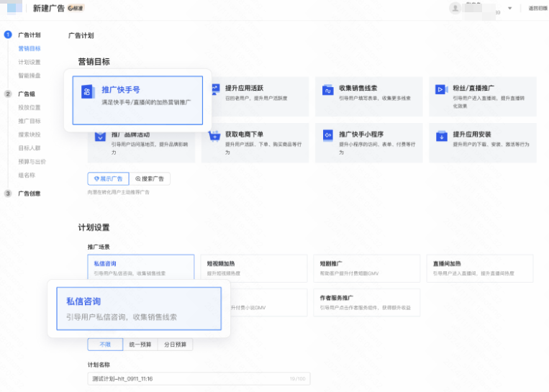The image size is (549, 392).
Task: Open 搜索快投 in sidebar
Action: coord(30,135)
